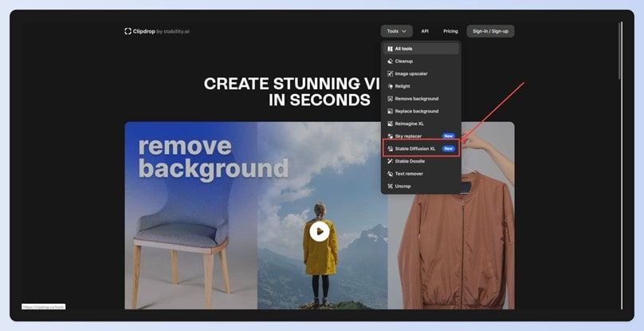Open Sky replacer from the menu
This screenshot has width=644, height=331.
(x=421, y=136)
